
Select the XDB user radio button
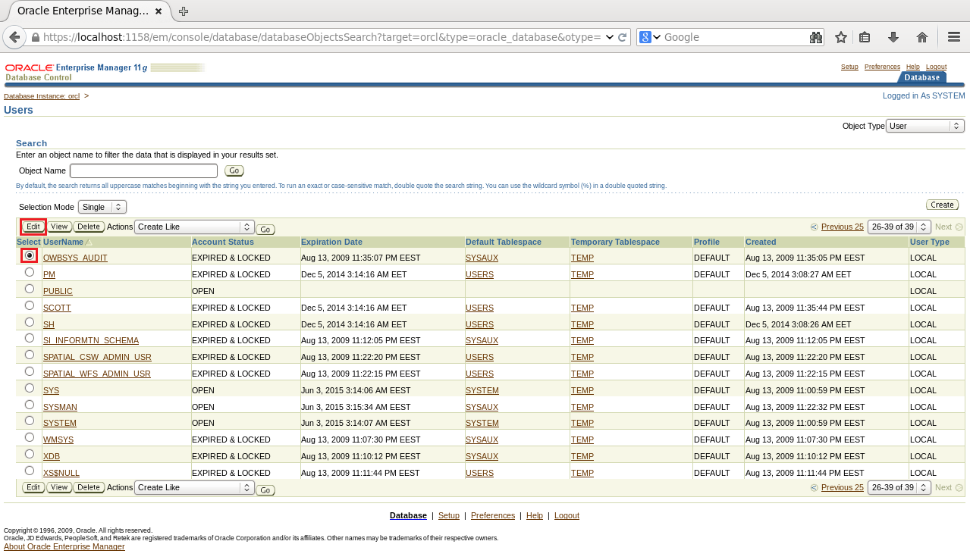point(30,454)
